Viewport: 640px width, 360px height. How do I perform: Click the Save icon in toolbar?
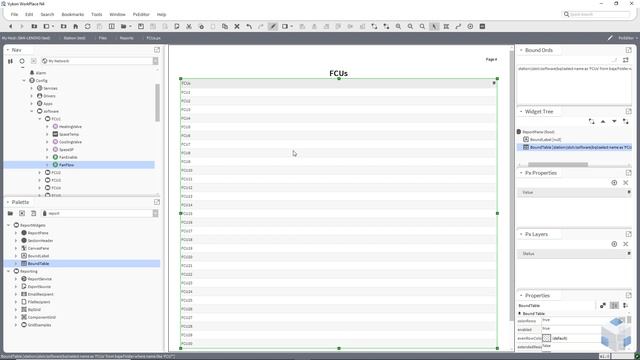coord(141,27)
